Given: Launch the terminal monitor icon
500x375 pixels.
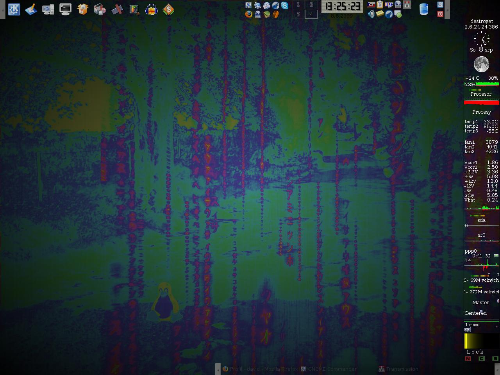Looking at the screenshot, I should (x=65, y=9).
